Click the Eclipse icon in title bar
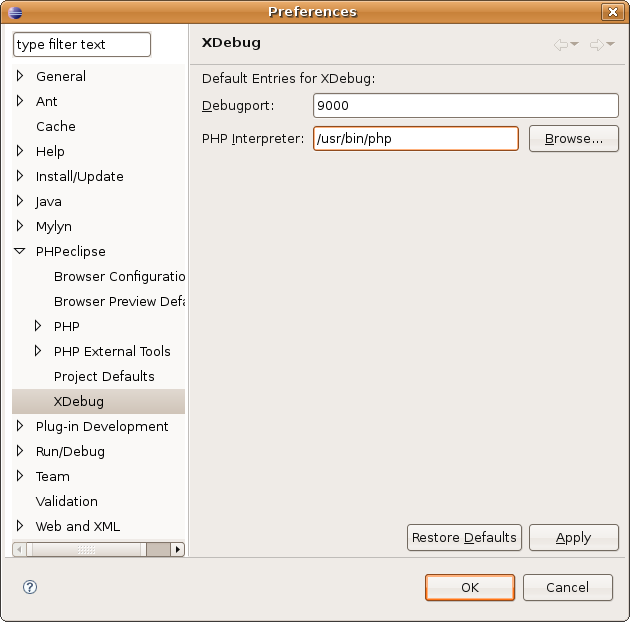Screen dimensions: 630x622 pos(13,12)
